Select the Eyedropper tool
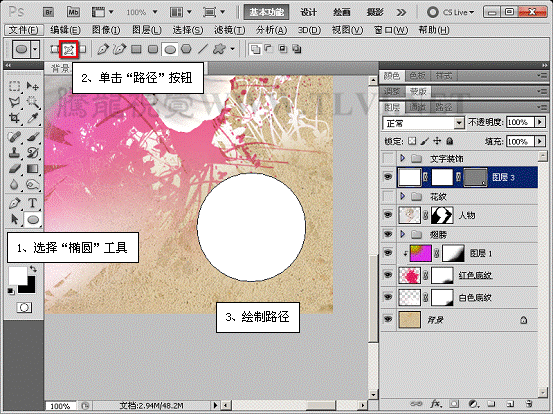Image resolution: width=553 pixels, height=414 pixels. [33, 118]
